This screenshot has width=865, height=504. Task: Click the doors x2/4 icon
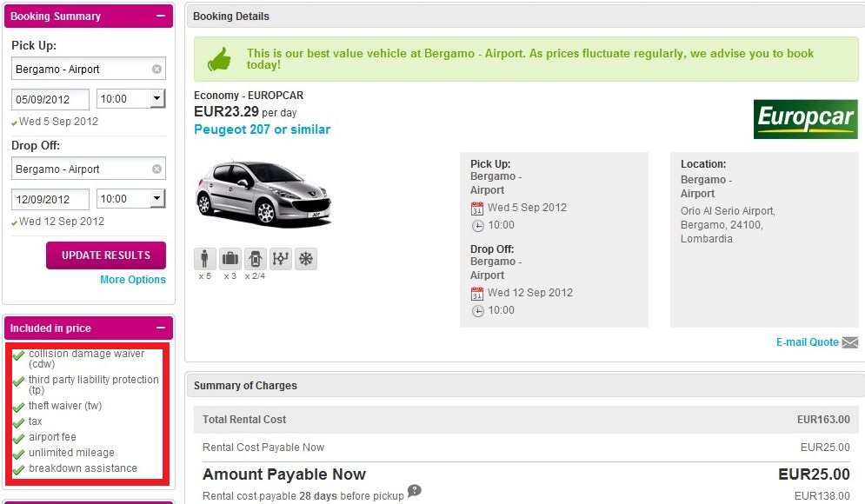pos(255,258)
